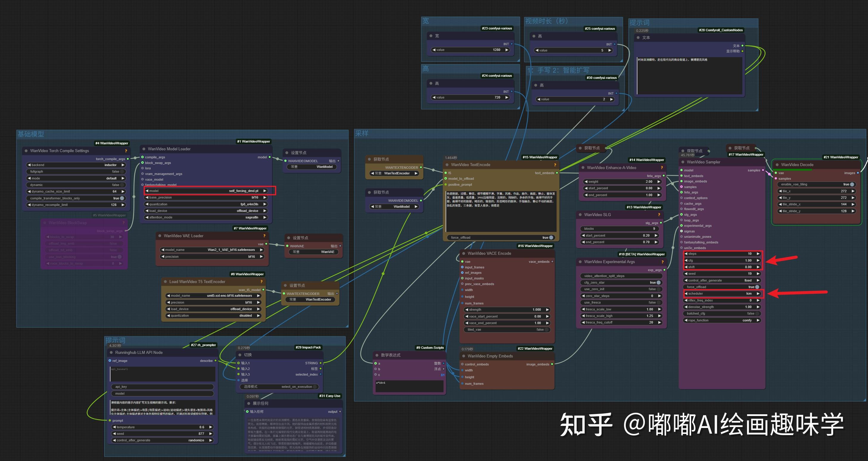Screen dimensions: 868x461
Task: Click help icon on WanVideo Enhance-A-Video
Action: coord(662,167)
